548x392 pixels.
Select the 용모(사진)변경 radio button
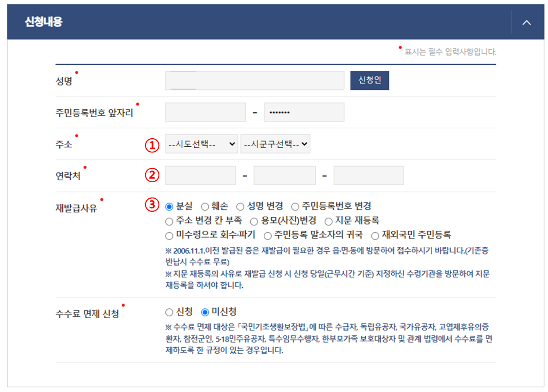(x=254, y=222)
